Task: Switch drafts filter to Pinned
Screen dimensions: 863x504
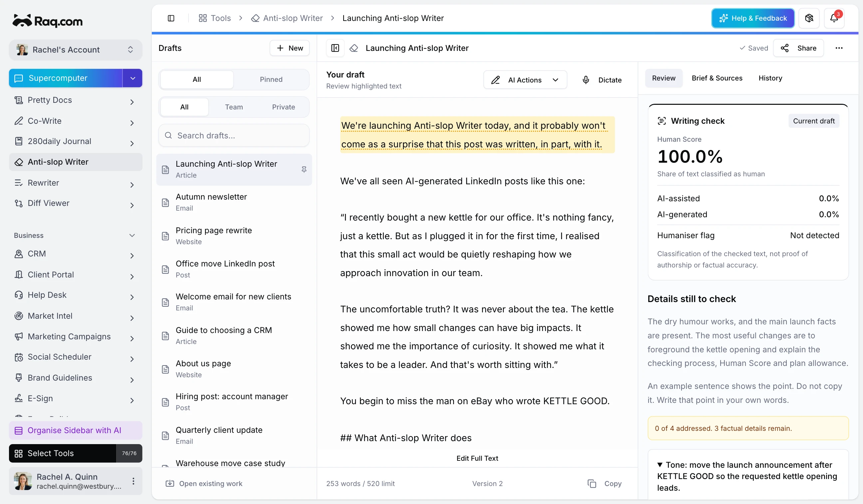Action: (271, 80)
